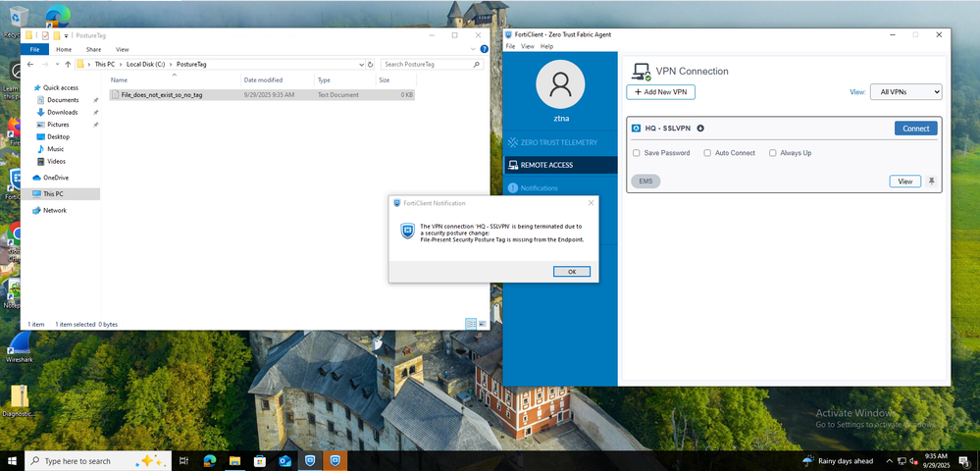Refresh the PostureTag folder address bar
This screenshot has width=980, height=471.
click(x=369, y=64)
